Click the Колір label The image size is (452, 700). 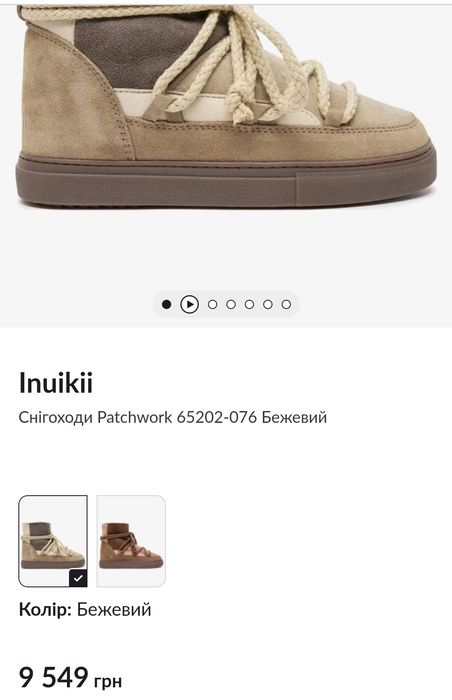[45, 609]
